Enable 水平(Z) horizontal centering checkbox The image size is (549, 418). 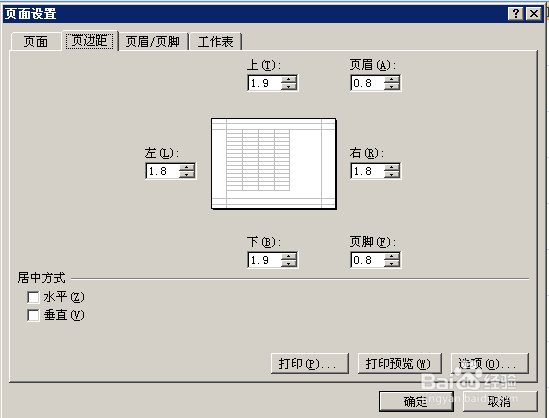coord(33,297)
